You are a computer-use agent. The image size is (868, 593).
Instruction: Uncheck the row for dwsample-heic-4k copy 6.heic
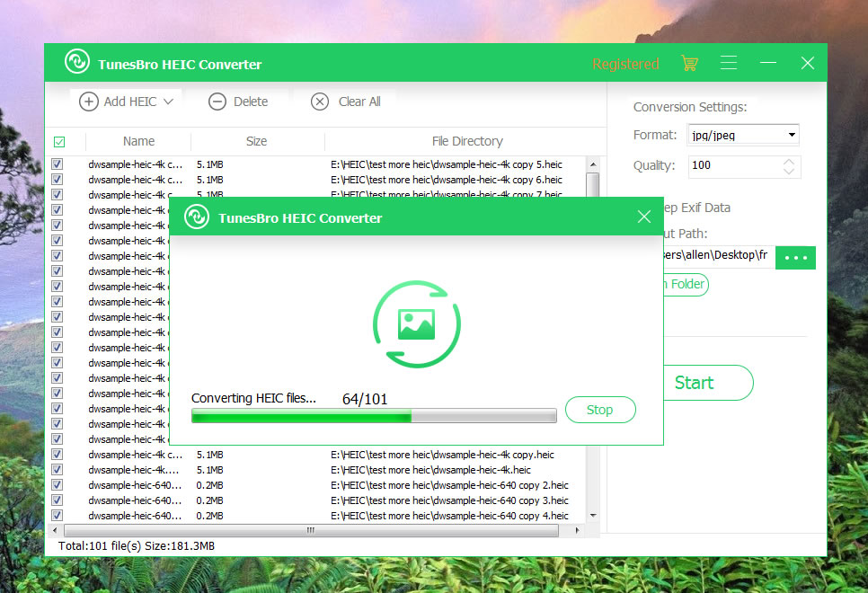tap(57, 180)
